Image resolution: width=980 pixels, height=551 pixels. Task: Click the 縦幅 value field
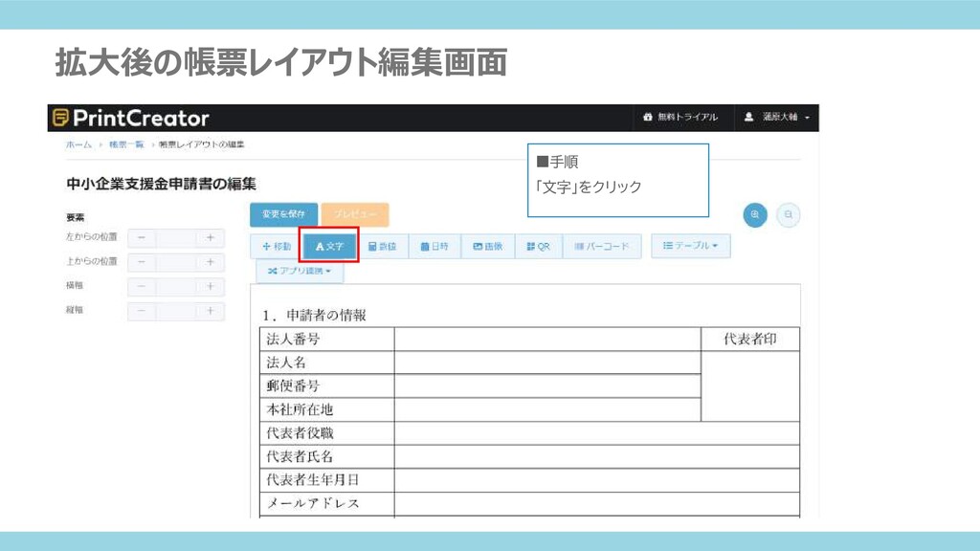pos(176,311)
